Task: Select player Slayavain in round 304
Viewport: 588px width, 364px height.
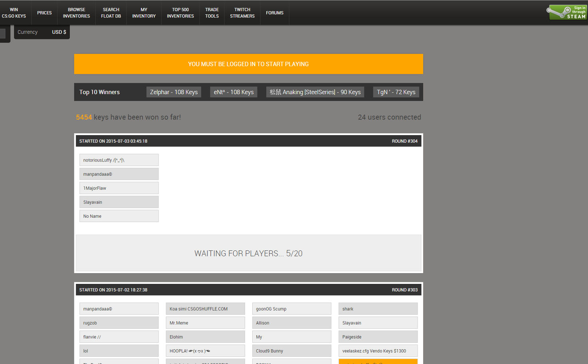Action: click(x=119, y=202)
